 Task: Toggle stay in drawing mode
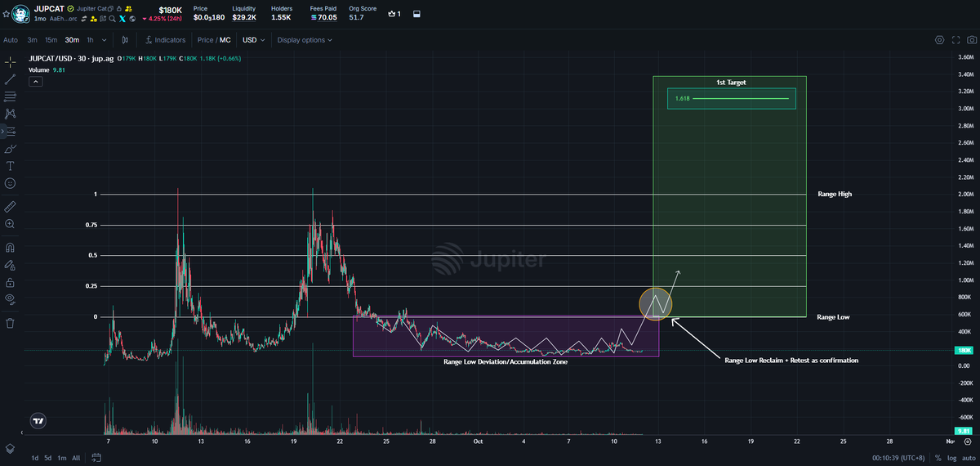click(10, 264)
